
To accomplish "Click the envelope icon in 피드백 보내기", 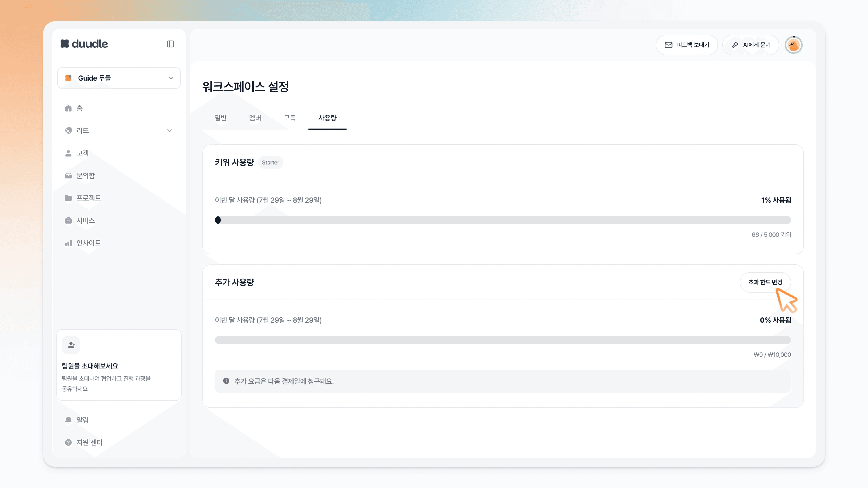I will point(669,45).
